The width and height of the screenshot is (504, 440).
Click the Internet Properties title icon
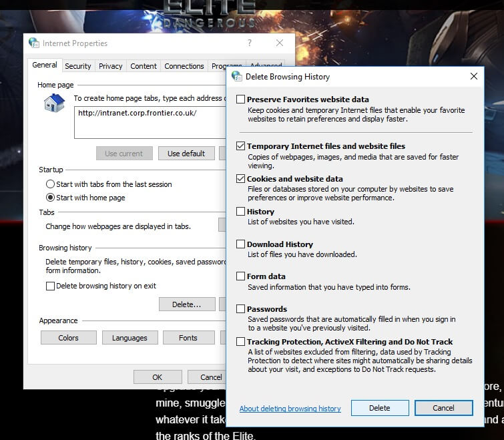coord(34,43)
